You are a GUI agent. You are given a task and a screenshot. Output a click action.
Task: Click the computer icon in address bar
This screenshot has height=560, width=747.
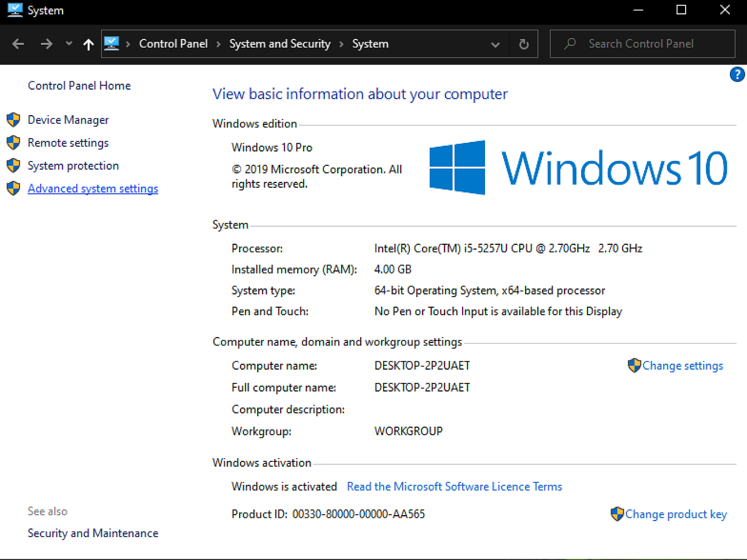(x=112, y=43)
